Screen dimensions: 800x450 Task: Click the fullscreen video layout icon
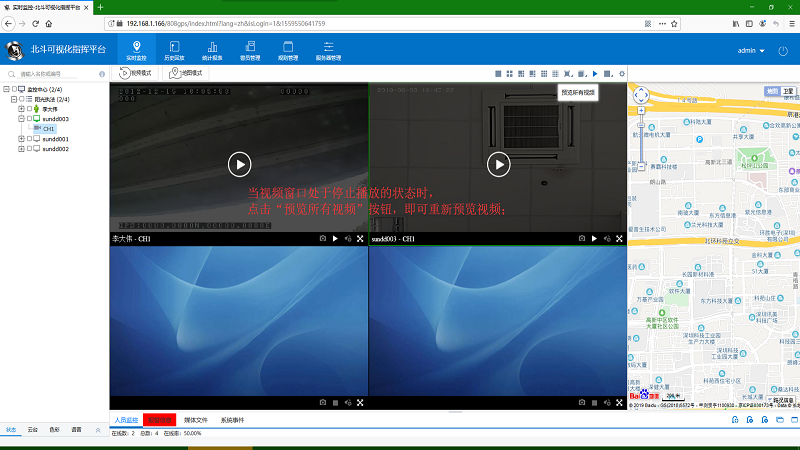(x=567, y=74)
